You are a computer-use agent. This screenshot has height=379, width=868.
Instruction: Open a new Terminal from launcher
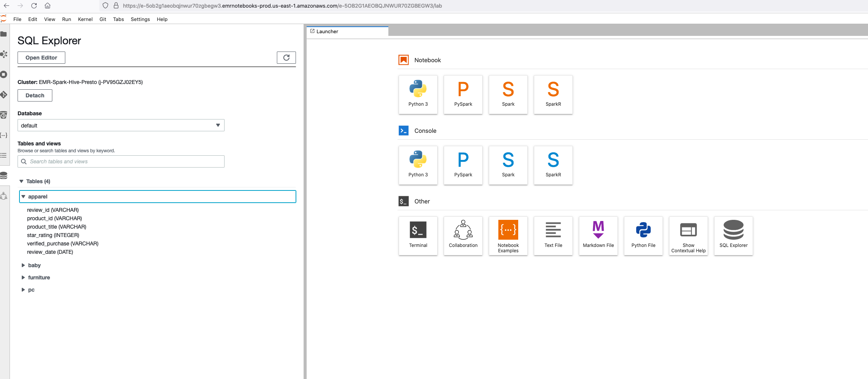(418, 236)
